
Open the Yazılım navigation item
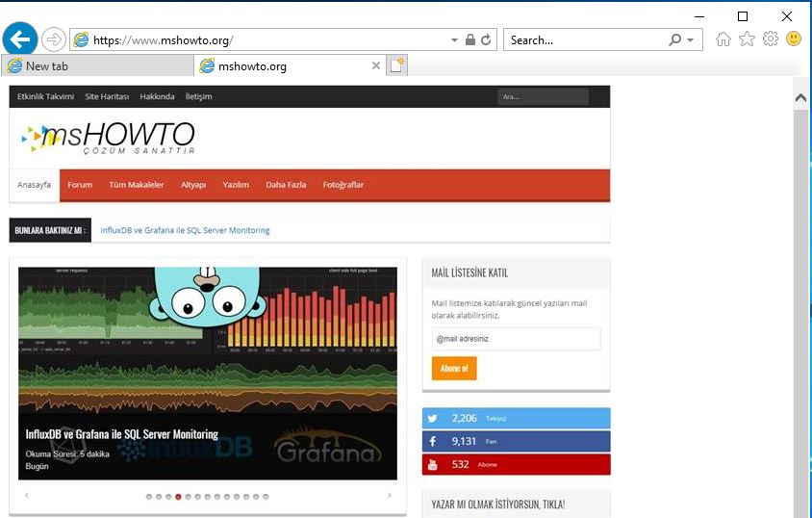coord(236,185)
